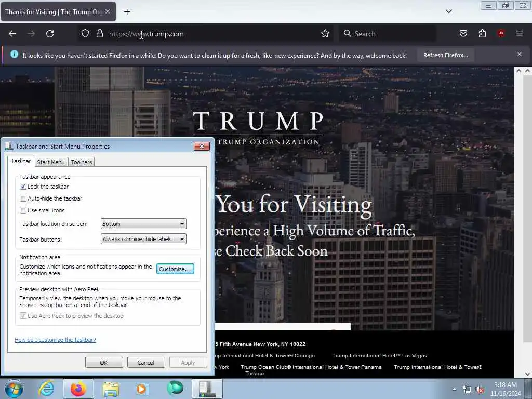Screen dimensions: 532x399
Task: Open Taskbar location on screen dropdown
Action: click(143, 224)
